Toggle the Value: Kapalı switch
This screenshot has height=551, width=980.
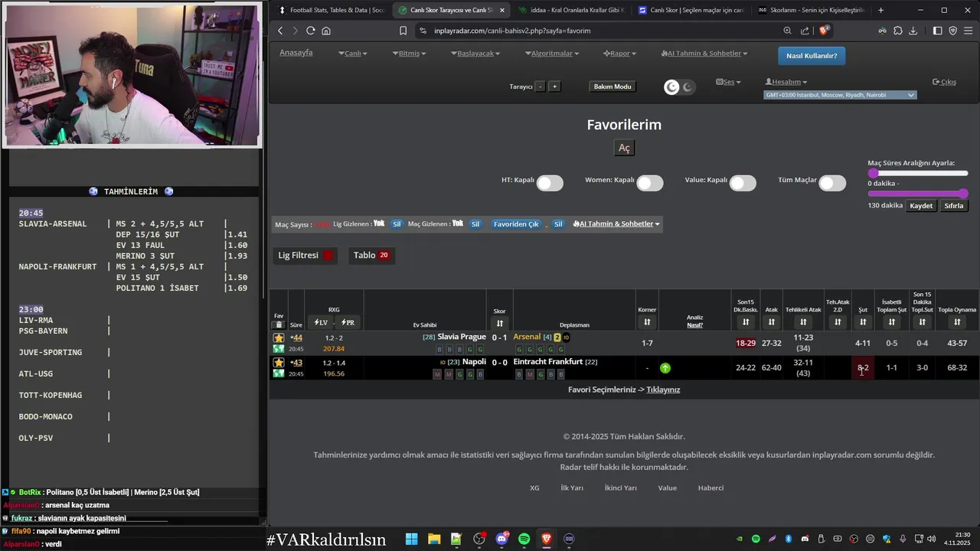743,183
